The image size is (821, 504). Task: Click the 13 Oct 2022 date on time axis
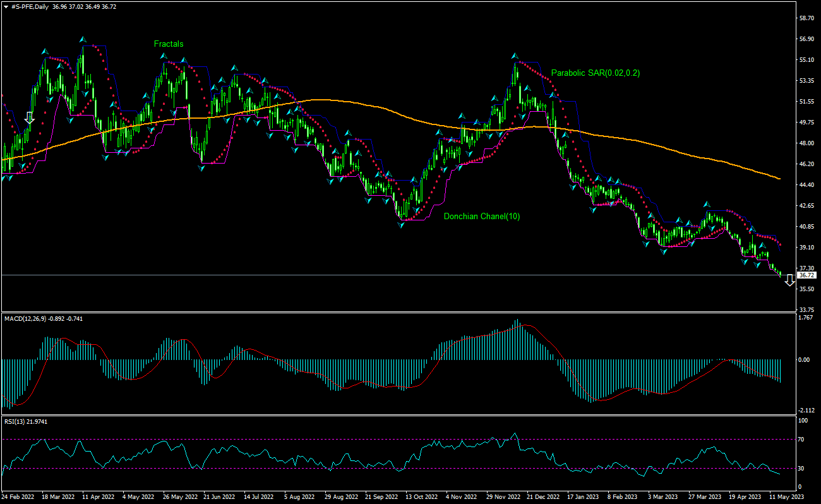(x=421, y=497)
